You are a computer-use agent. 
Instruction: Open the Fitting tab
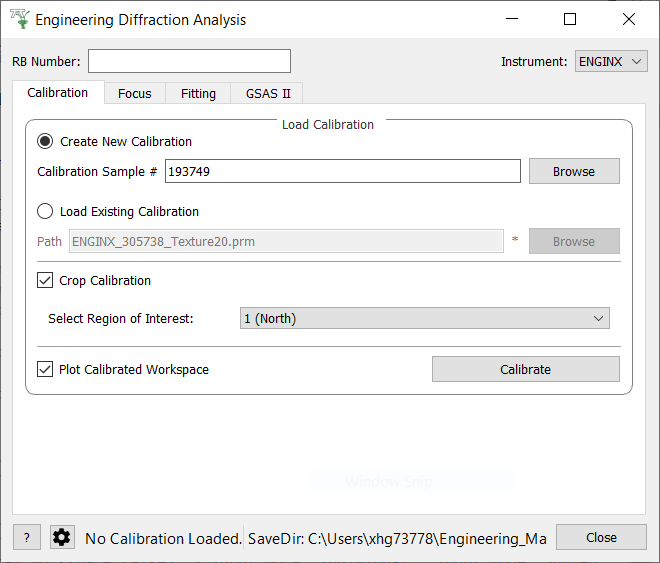(198, 93)
